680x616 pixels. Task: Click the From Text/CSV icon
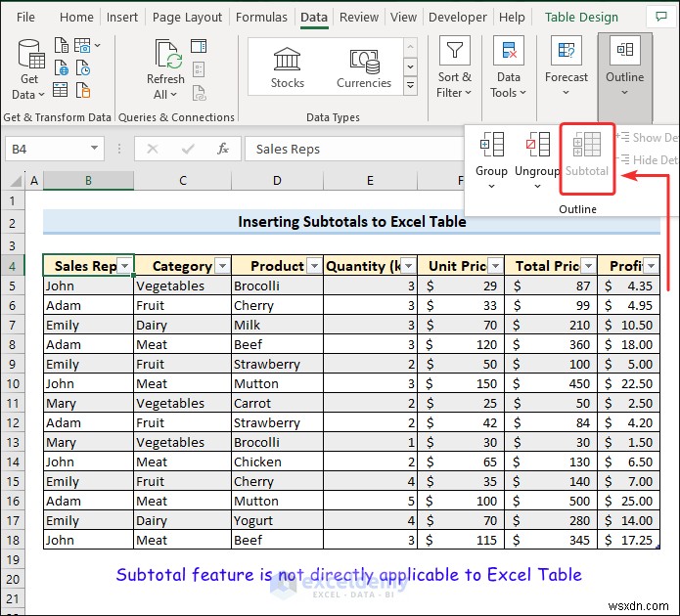61,45
